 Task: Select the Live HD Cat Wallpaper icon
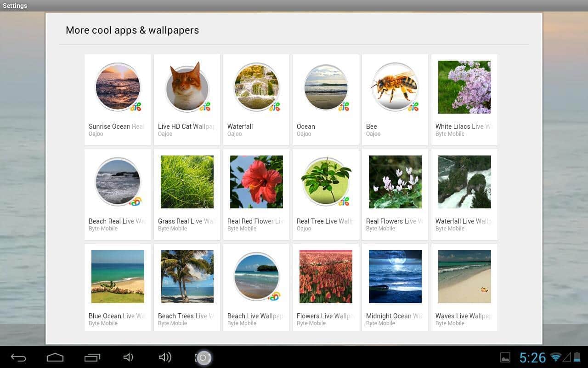point(187,87)
